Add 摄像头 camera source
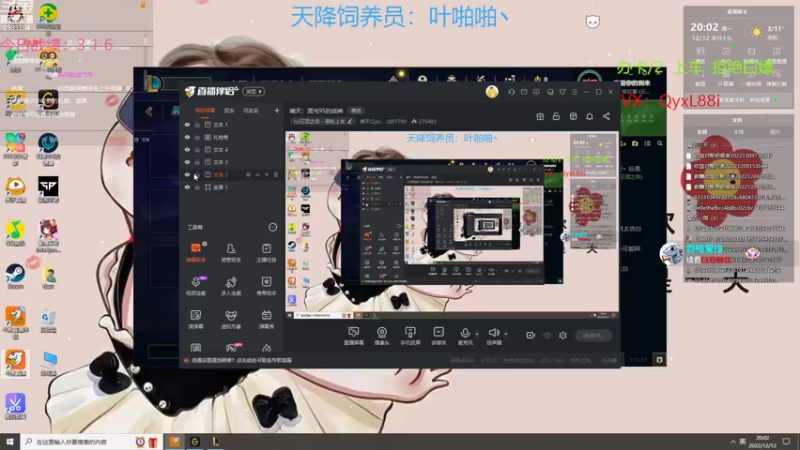The image size is (800, 450). 382,336
